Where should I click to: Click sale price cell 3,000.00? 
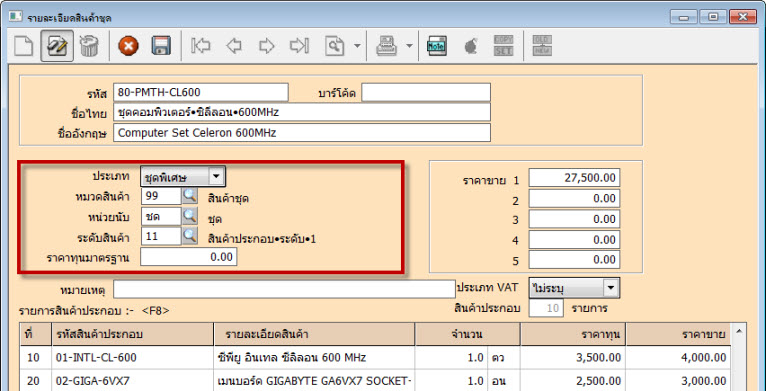click(x=679, y=381)
